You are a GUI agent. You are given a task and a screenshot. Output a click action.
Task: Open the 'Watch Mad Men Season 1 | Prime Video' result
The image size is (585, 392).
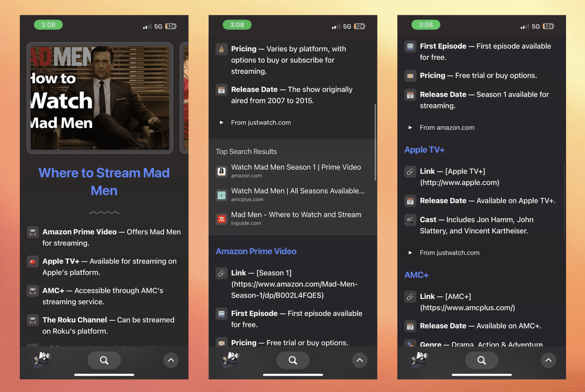[x=296, y=167]
